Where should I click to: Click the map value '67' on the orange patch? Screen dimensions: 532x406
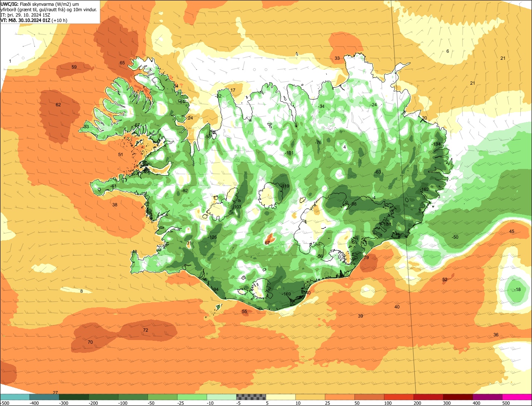click(x=267, y=242)
